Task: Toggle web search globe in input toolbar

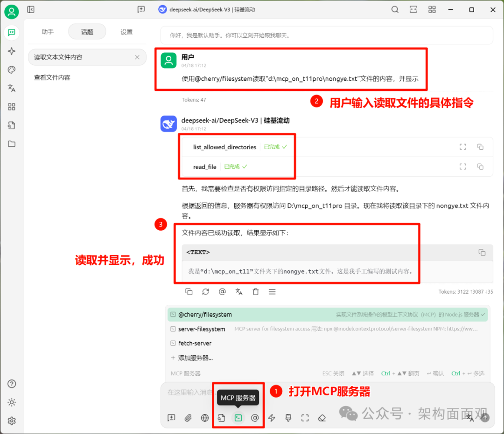Action: (x=205, y=418)
